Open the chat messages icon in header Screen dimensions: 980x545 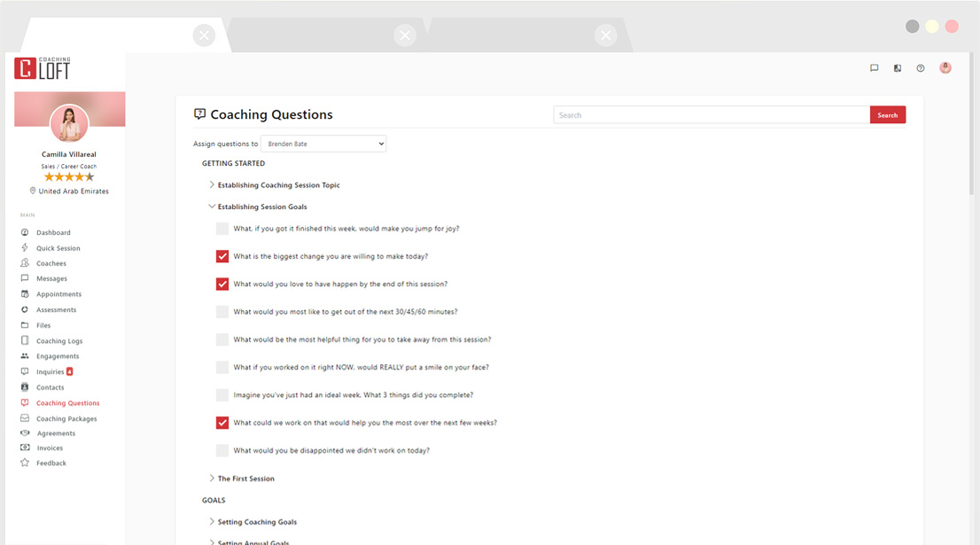click(874, 68)
